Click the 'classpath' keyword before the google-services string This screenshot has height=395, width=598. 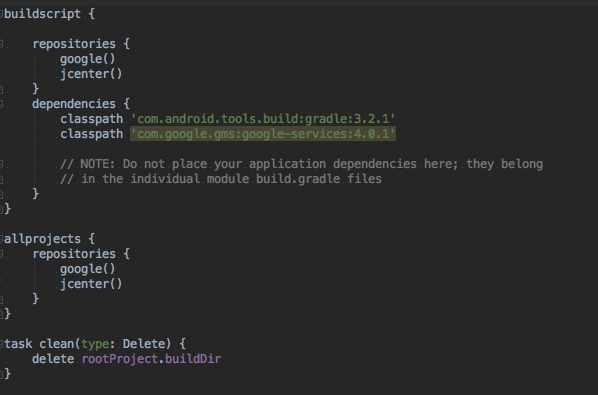click(92, 134)
